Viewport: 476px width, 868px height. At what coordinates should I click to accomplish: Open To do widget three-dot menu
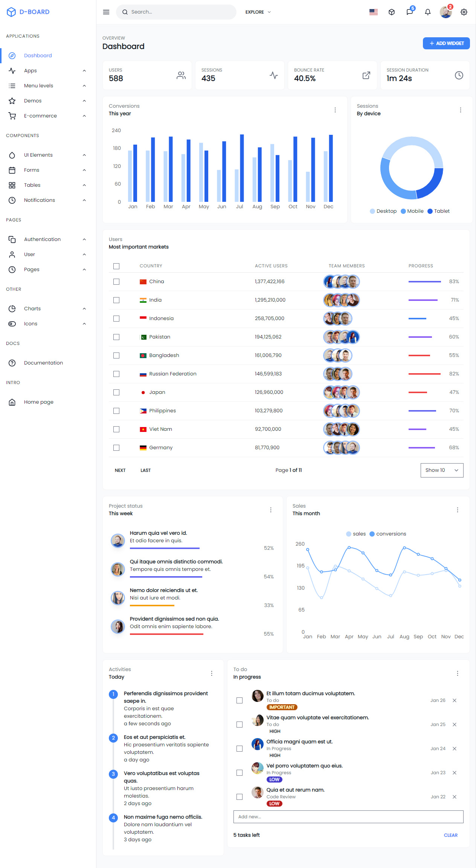point(458,673)
